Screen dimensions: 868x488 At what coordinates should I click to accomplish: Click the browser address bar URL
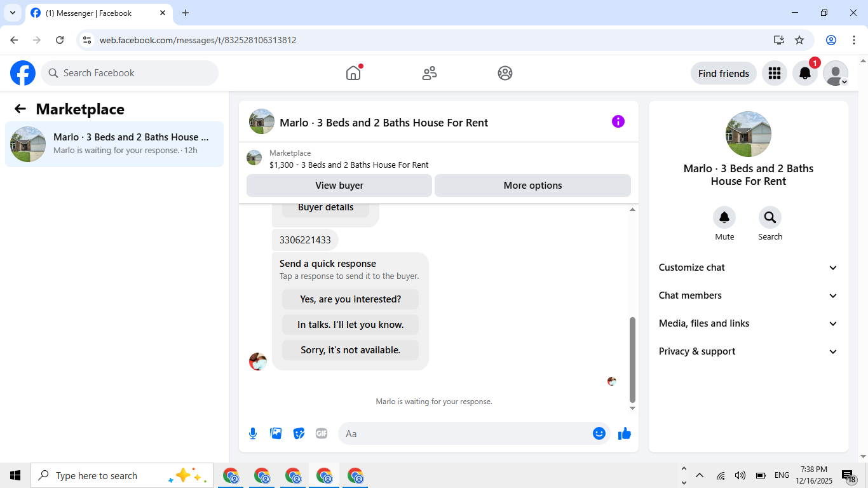coord(198,40)
